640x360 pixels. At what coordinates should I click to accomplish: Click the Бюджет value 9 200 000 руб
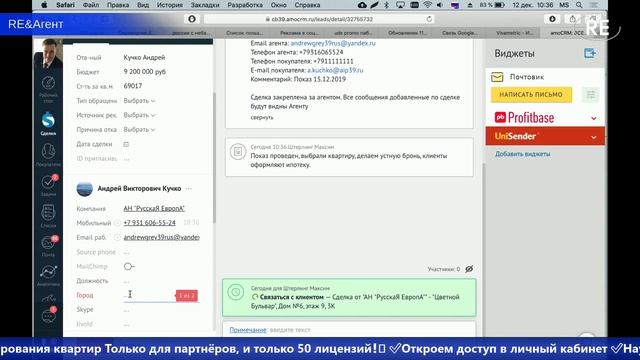pos(144,72)
